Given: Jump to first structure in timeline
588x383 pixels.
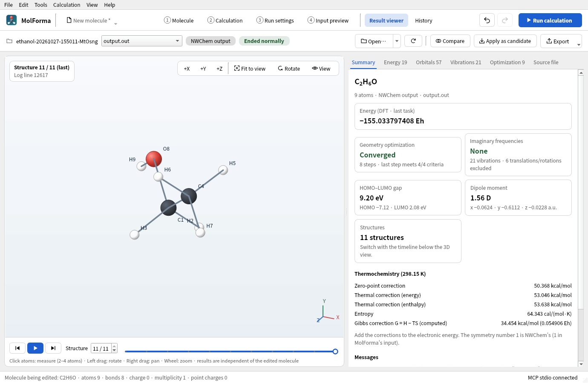Looking at the screenshot, I should tap(17, 348).
